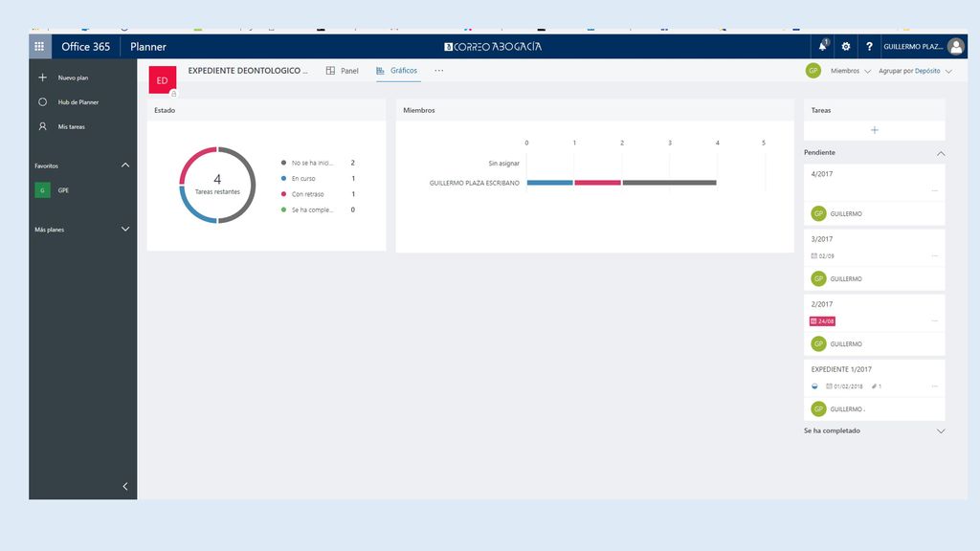Collapse the Favoritos section
Image resolution: width=980 pixels, height=551 pixels.
125,165
